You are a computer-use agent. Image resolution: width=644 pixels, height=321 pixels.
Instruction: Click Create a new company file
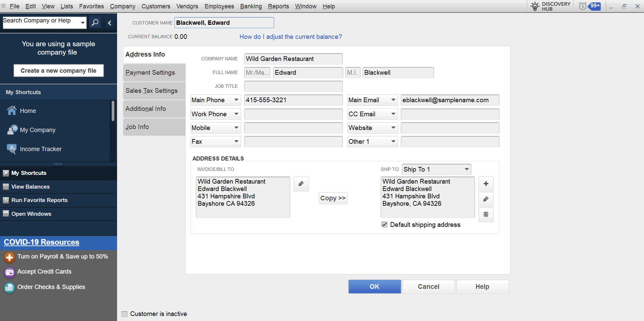point(58,70)
